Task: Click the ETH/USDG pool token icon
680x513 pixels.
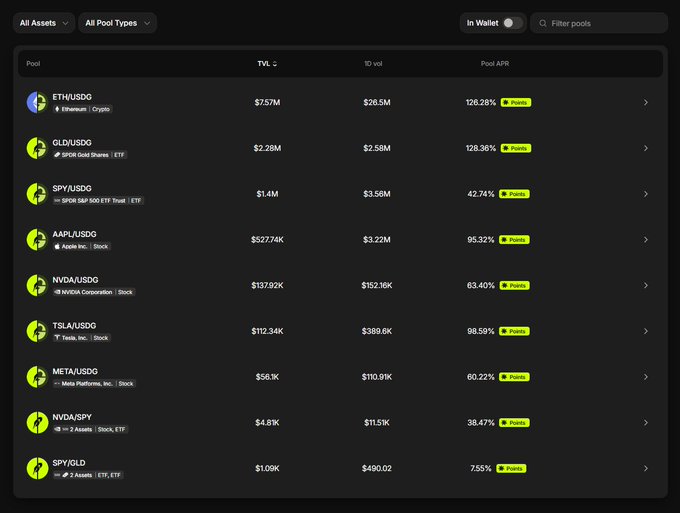Action: pyautogui.click(x=37, y=102)
